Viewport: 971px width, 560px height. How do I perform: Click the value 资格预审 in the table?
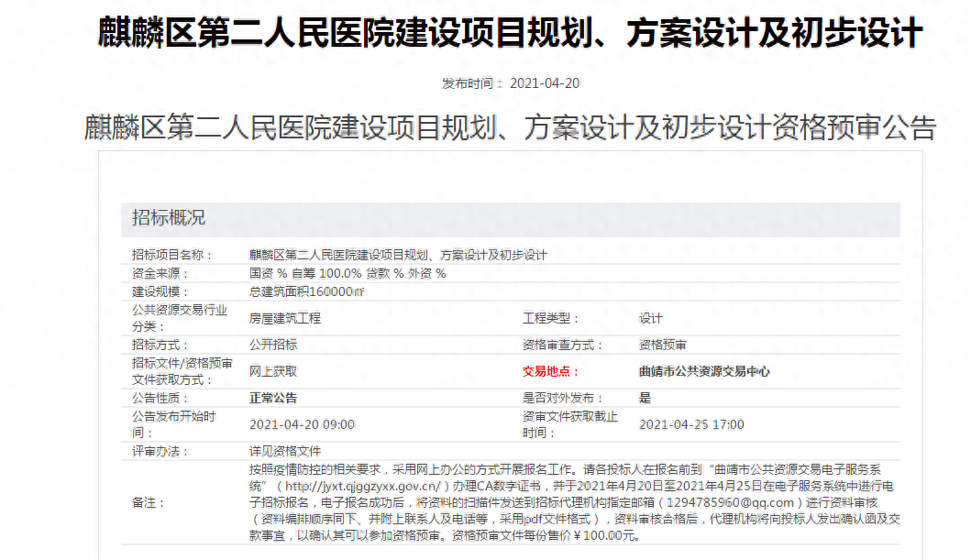[663, 345]
